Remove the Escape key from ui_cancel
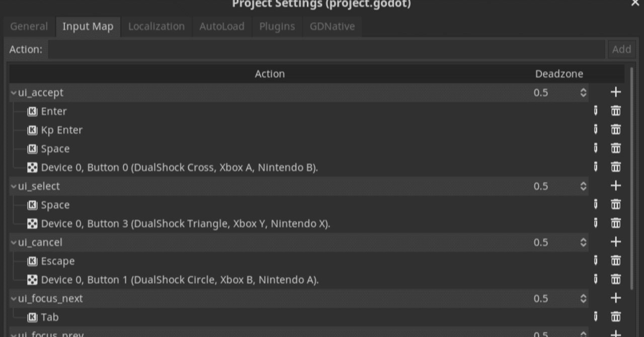Screen dimensions: 644x337 click(x=615, y=261)
